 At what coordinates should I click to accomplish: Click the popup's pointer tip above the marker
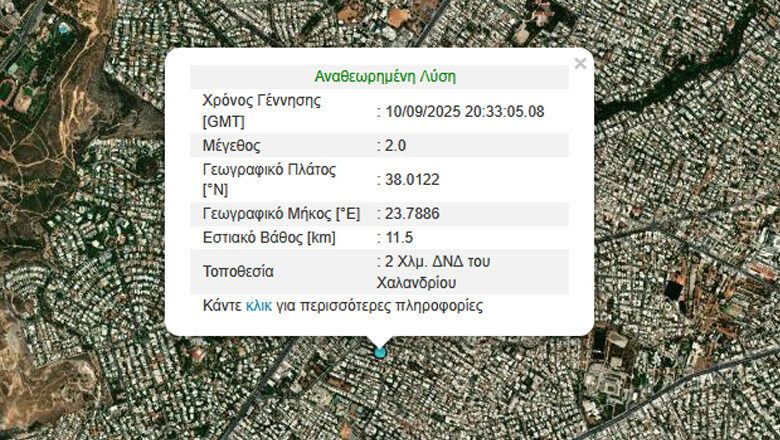380,340
